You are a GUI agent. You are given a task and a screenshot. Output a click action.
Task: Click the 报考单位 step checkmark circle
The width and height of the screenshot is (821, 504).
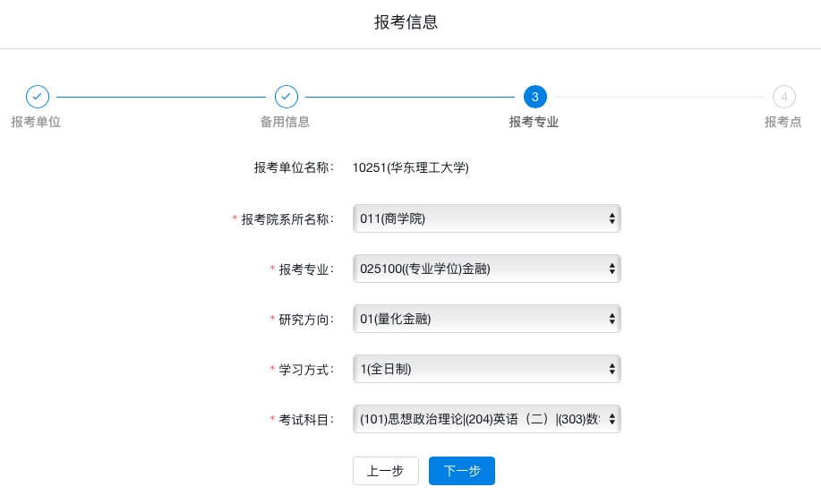point(38,97)
